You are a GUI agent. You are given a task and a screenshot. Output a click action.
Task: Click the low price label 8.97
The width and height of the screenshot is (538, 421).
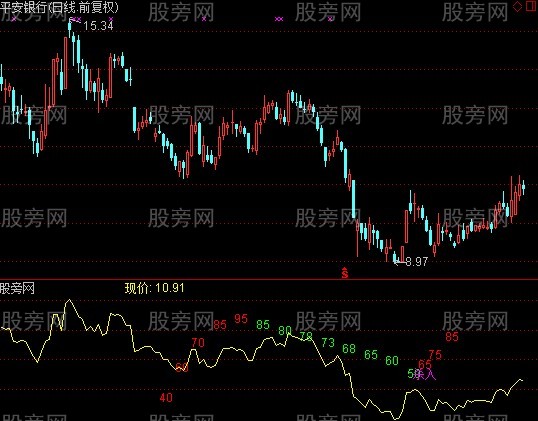tap(417, 262)
